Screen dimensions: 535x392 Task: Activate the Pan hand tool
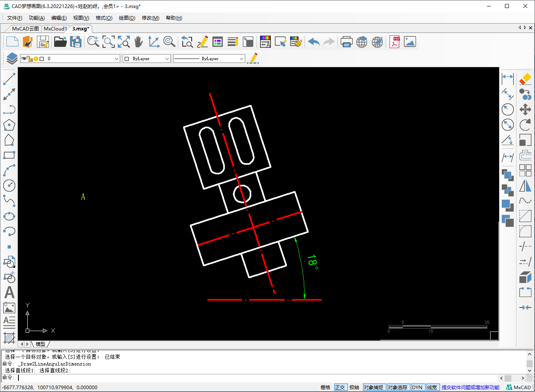(x=139, y=42)
